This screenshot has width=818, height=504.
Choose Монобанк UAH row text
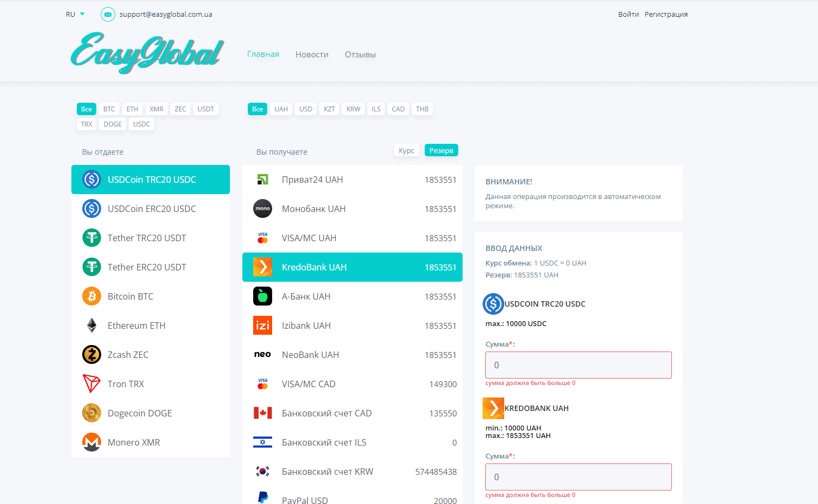tap(314, 209)
